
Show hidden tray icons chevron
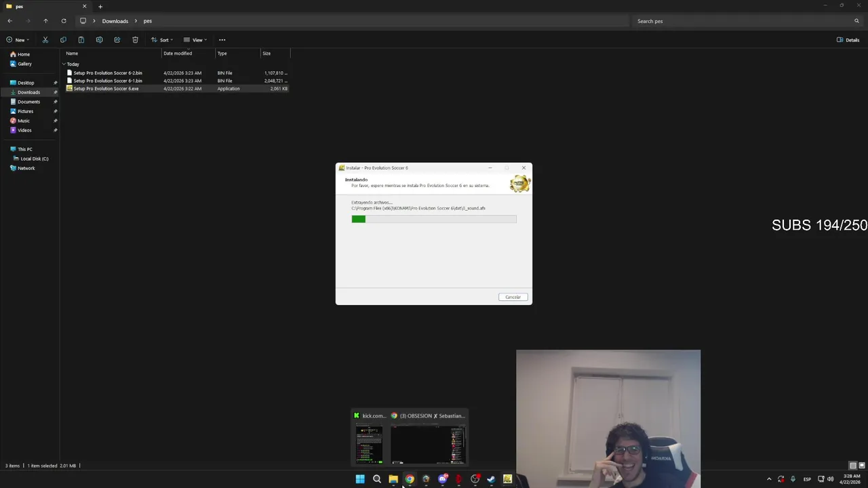pyautogui.click(x=769, y=479)
